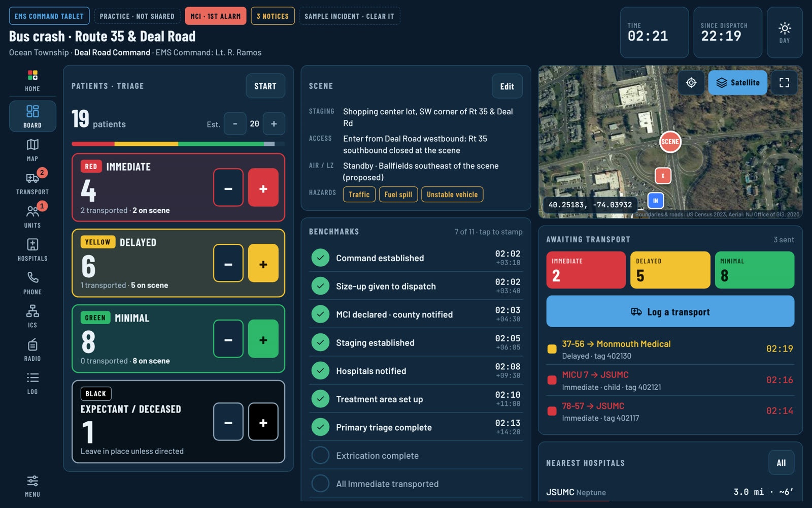Open the Log list icon
Screen dimensions: 812x508
(x=32, y=383)
